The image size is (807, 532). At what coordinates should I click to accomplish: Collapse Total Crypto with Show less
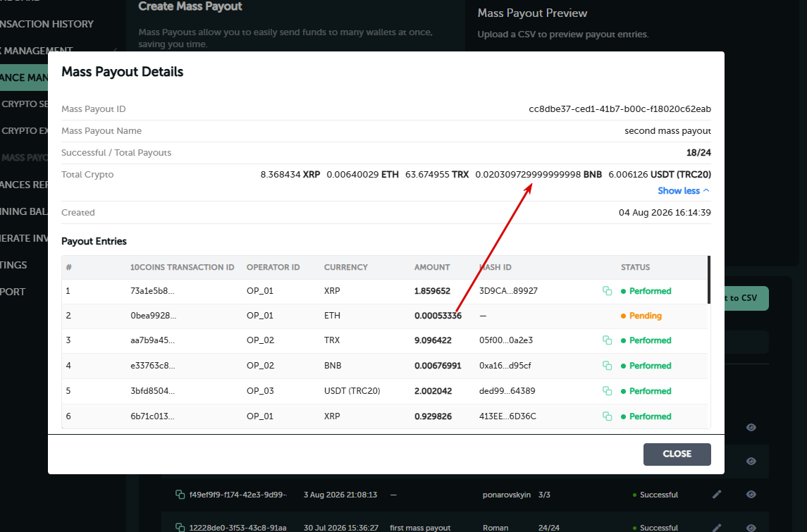coord(684,191)
